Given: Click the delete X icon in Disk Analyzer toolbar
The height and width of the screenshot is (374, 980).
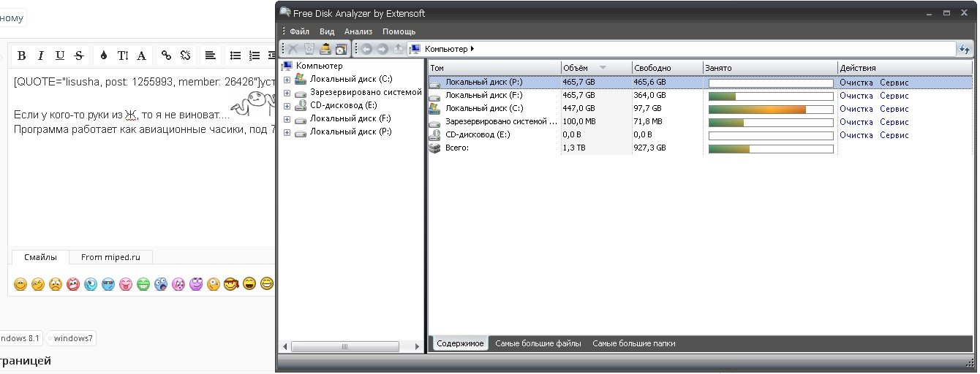Looking at the screenshot, I should [x=293, y=49].
